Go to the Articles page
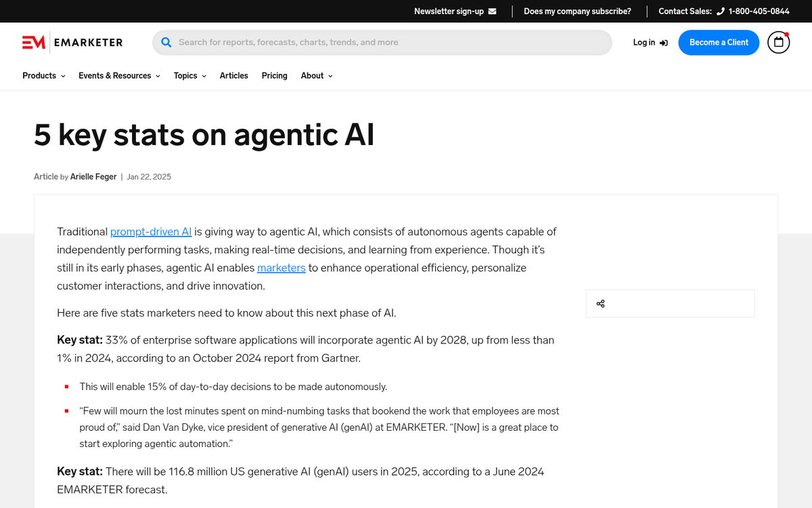 (x=234, y=76)
